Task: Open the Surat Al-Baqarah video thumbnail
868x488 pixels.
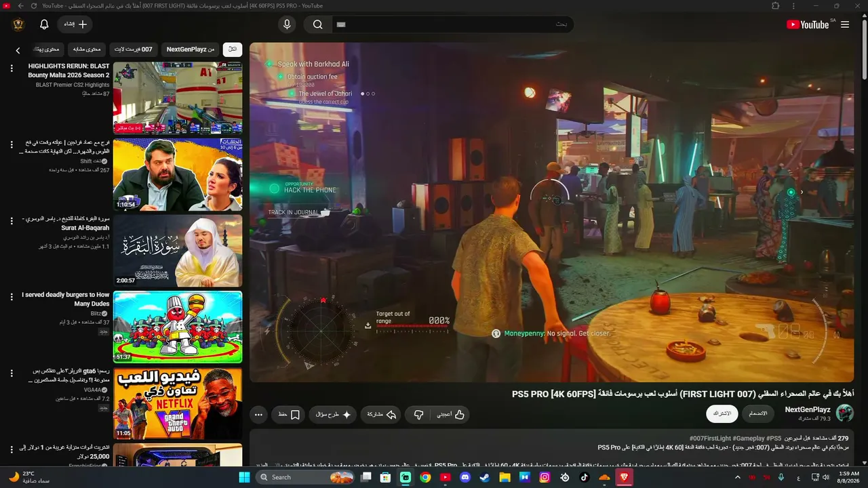Action: pos(178,251)
